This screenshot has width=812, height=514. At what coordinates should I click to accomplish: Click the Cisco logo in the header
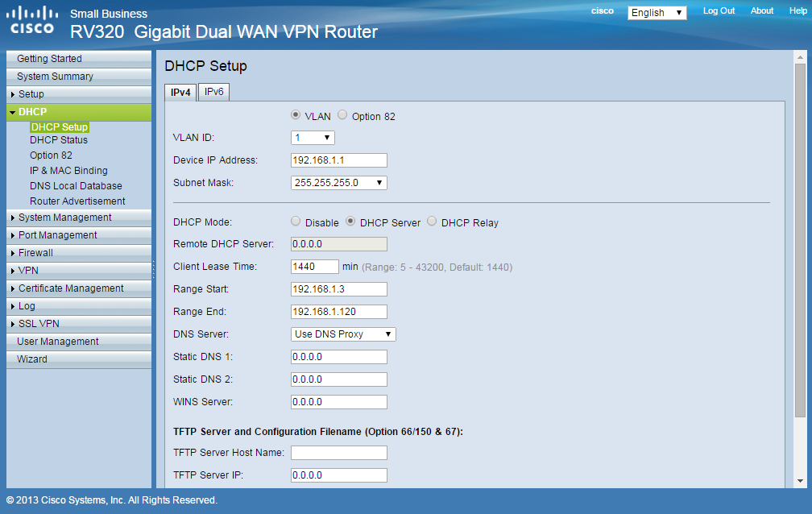31,18
